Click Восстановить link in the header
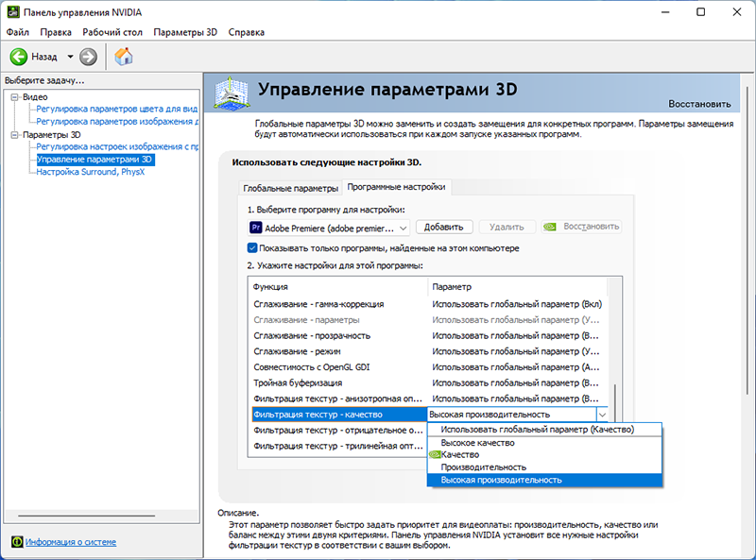Viewport: 756px width, 560px height. (x=699, y=104)
